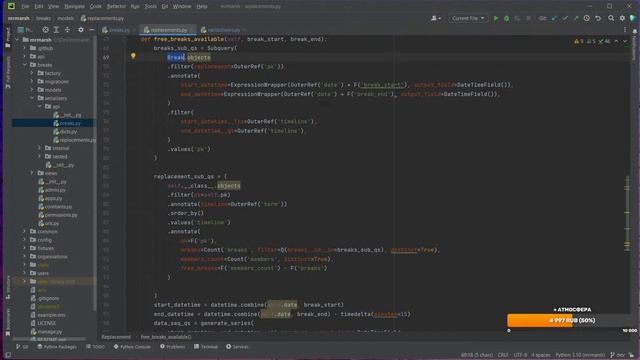
Task: Click the editor vertical scrollbar
Action: click(627, 212)
